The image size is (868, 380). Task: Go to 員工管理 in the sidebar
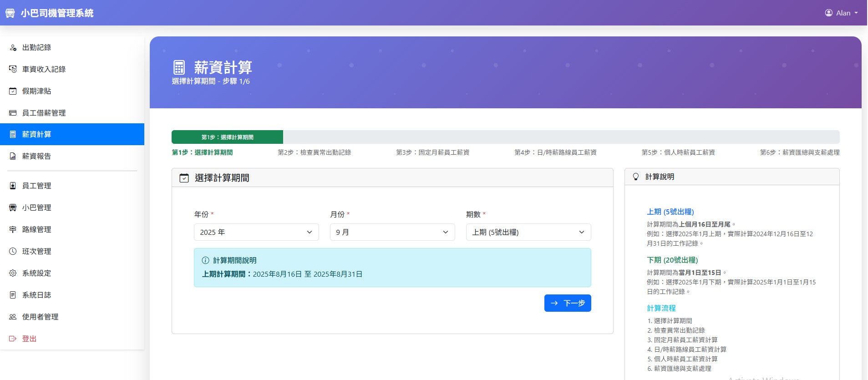36,186
